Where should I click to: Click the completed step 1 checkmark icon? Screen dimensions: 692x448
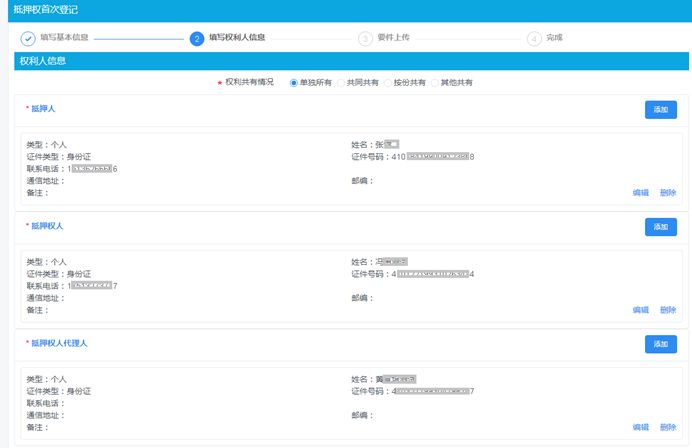28,39
